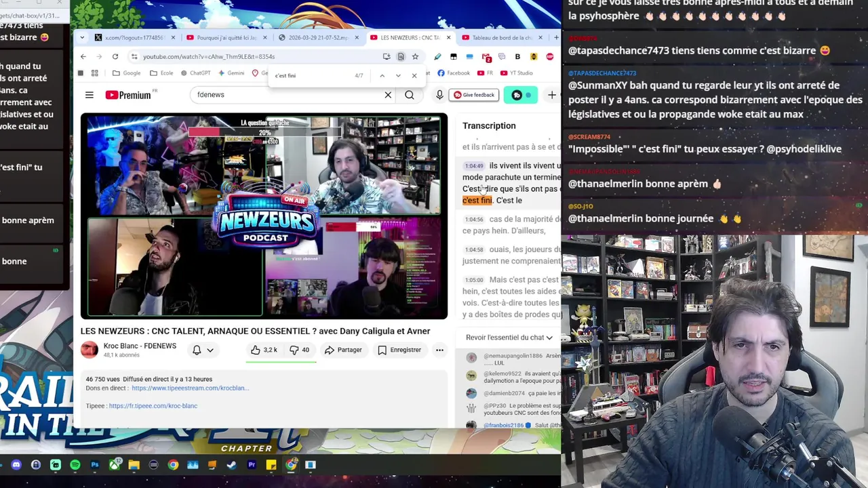Click the Partager share button
The height and width of the screenshot is (488, 868).
343,350
